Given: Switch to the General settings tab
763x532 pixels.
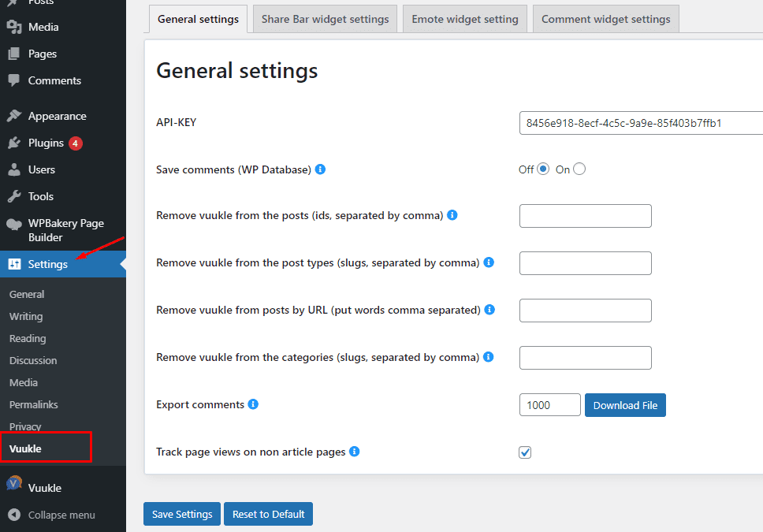Looking at the screenshot, I should coord(198,19).
